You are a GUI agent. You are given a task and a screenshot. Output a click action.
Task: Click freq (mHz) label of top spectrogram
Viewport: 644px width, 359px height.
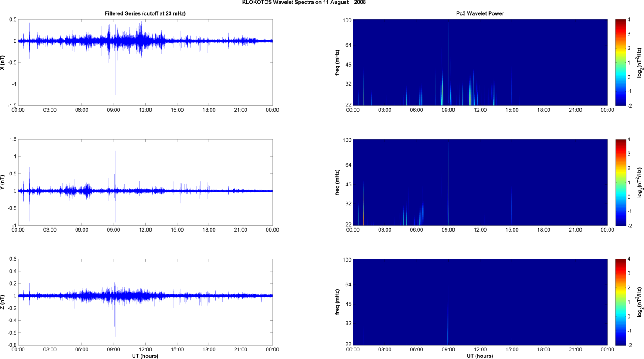(x=337, y=62)
